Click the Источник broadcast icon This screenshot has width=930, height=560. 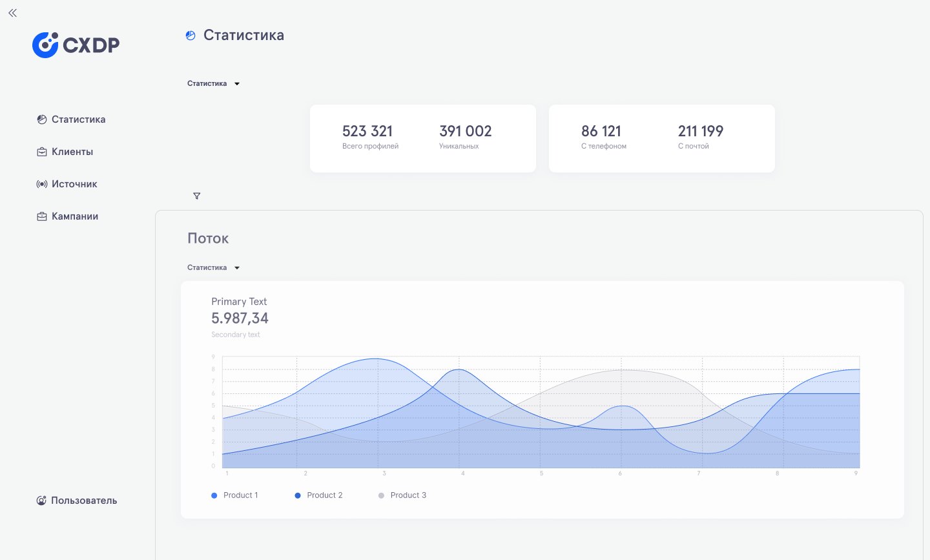tap(42, 184)
